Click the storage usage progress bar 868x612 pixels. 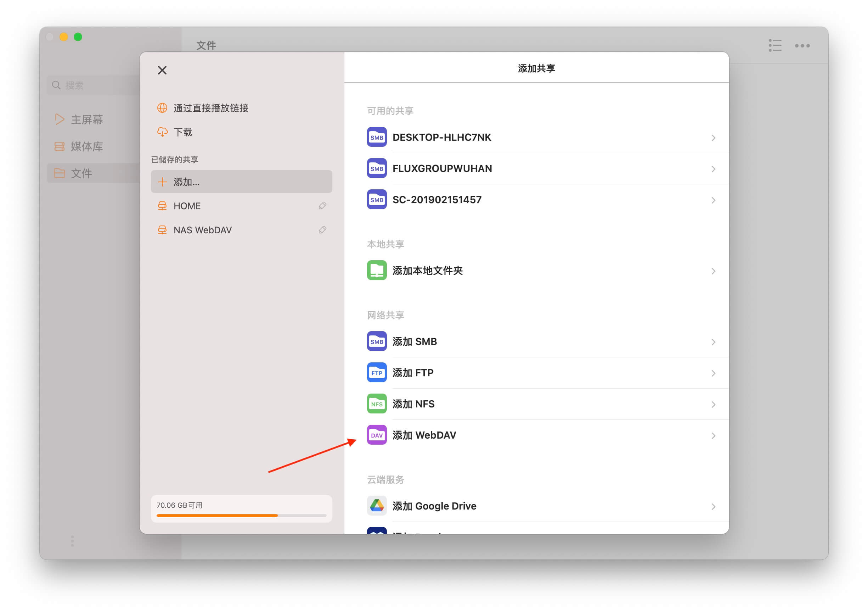coord(241,515)
